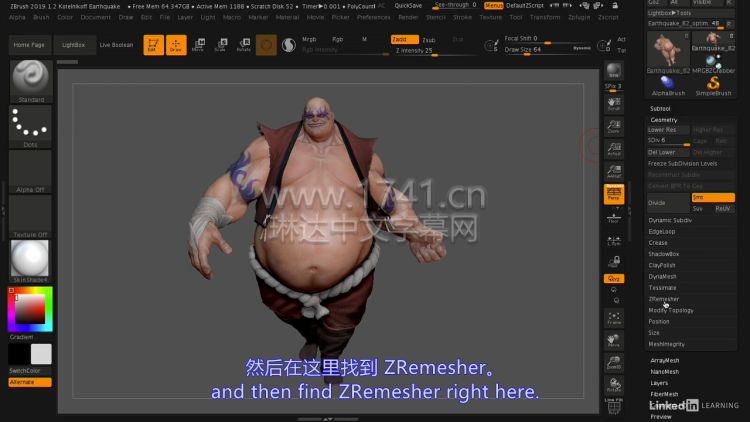Open the Render menu
750x422 pixels.
[x=408, y=17]
